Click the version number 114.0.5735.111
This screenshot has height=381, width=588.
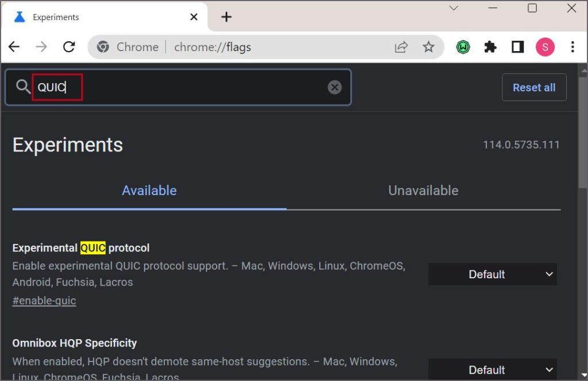pos(521,145)
